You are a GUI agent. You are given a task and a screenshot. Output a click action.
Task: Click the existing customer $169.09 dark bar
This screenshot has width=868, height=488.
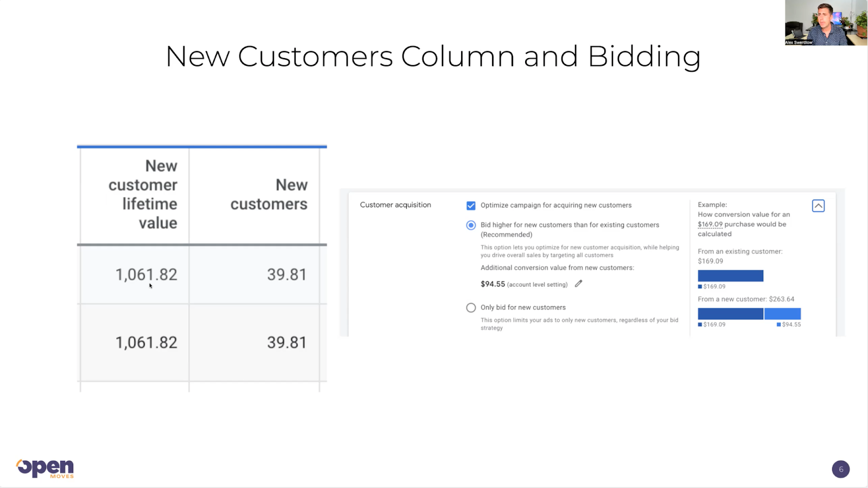730,276
